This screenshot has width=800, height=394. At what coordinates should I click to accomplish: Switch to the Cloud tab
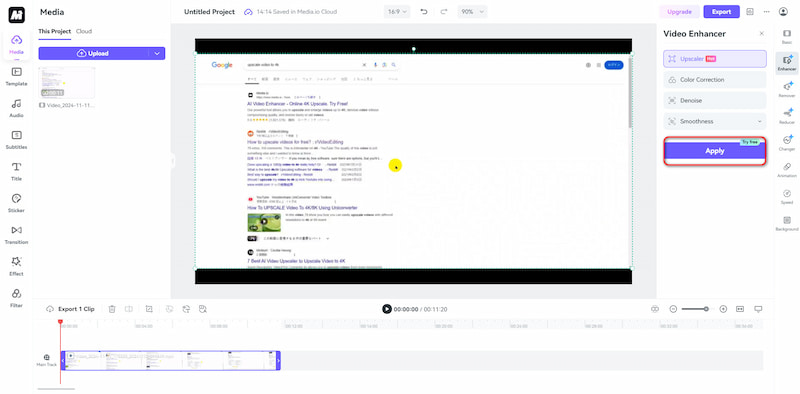point(84,31)
